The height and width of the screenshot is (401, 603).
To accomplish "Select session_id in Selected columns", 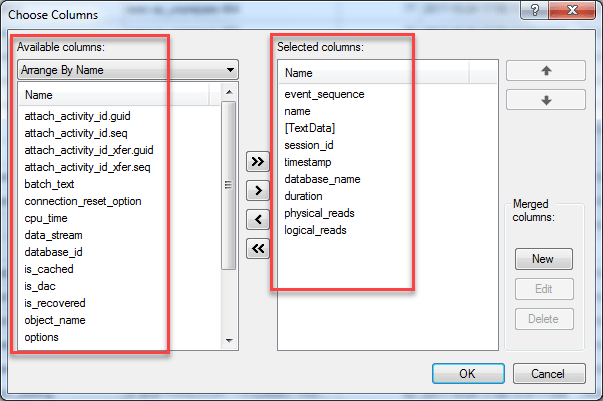I will pyautogui.click(x=308, y=145).
